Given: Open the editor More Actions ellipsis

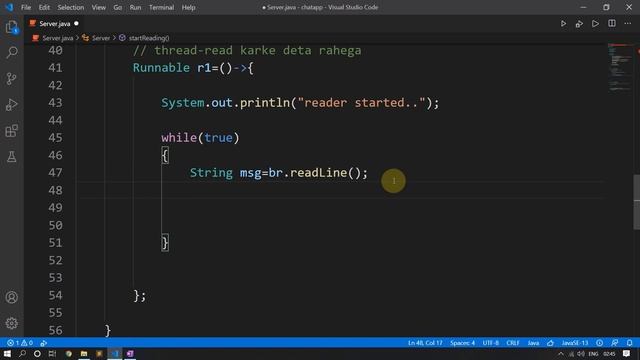Looking at the screenshot, I should (x=628, y=23).
